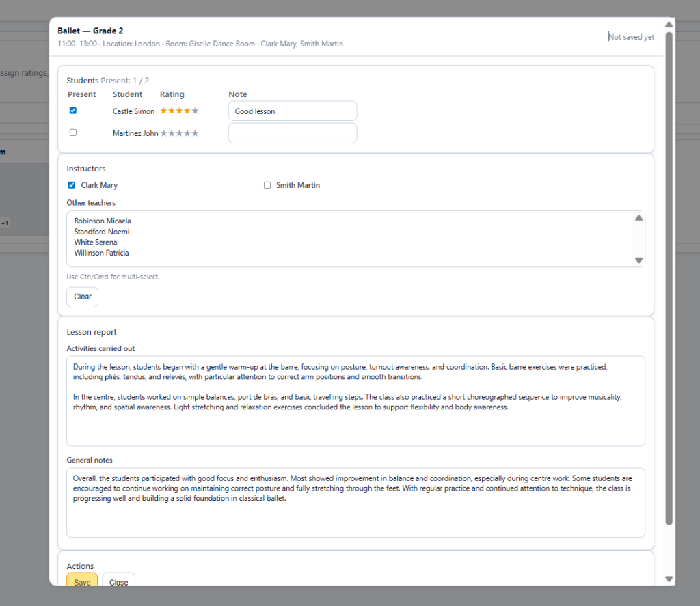Uncheck Castle Simon's presence
The height and width of the screenshot is (606, 700).
(x=72, y=110)
